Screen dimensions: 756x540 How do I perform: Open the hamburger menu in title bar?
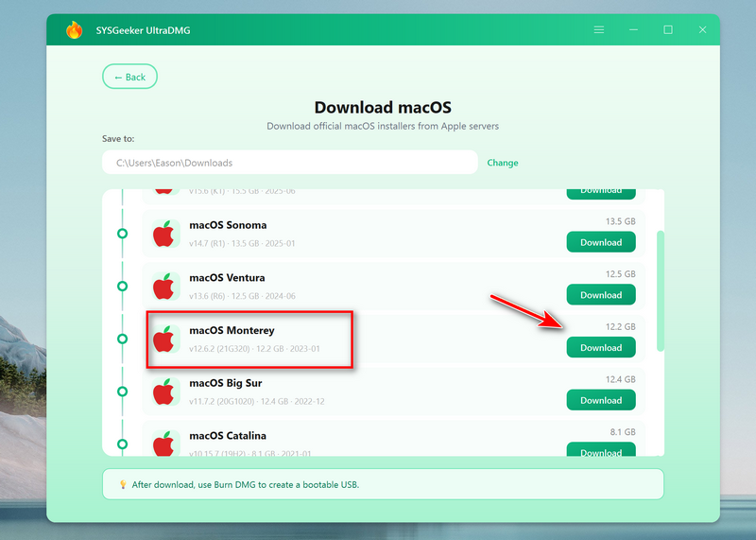[599, 30]
